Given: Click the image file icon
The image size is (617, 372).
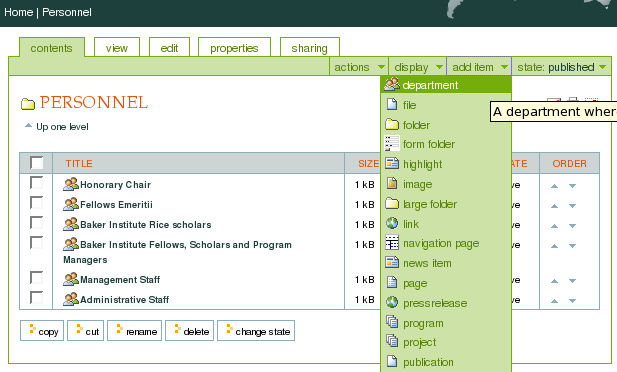Looking at the screenshot, I should pyautogui.click(x=392, y=183).
